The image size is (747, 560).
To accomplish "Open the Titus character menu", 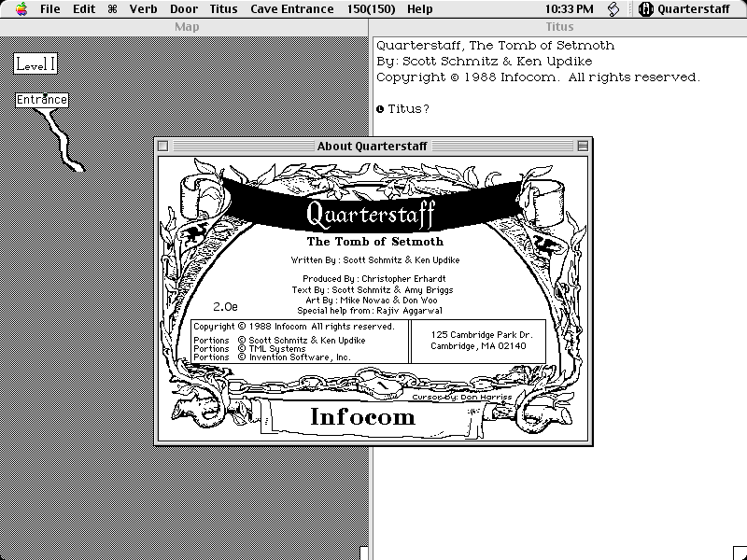I will pyautogui.click(x=223, y=8).
